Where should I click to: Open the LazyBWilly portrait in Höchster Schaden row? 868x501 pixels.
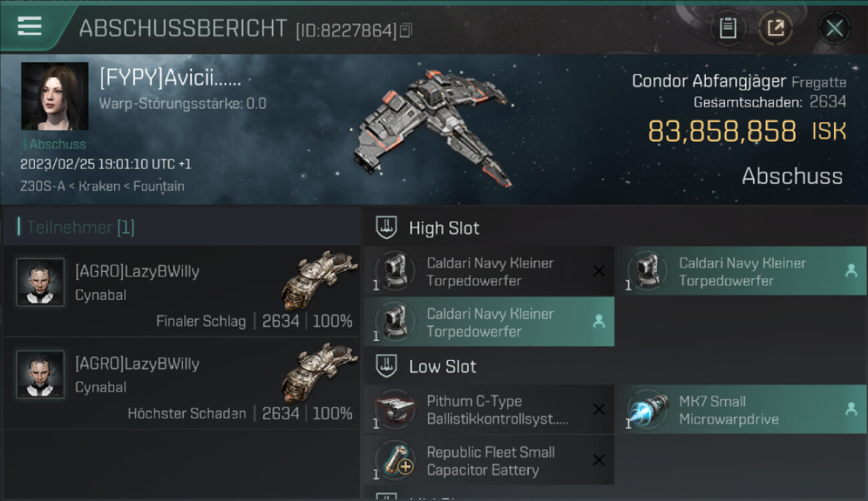(x=41, y=375)
